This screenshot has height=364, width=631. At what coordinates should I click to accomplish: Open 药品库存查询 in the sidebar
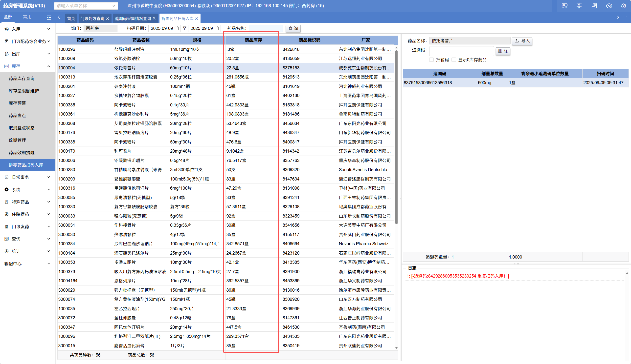(x=22, y=79)
